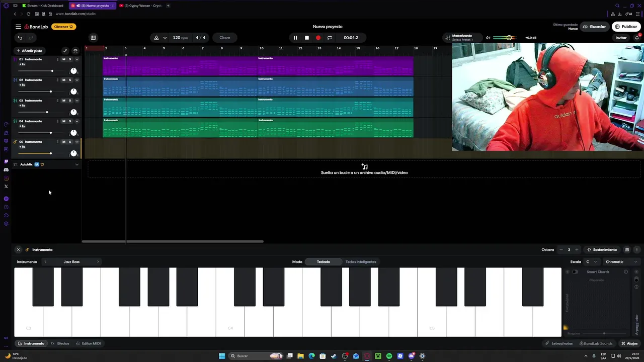Mute track 02 Instrumento
The height and width of the screenshot is (362, 644).
(x=63, y=80)
